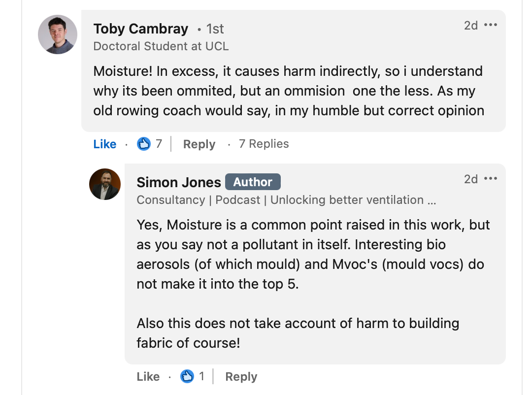Reply to Simon Jones's comment

click(x=241, y=376)
